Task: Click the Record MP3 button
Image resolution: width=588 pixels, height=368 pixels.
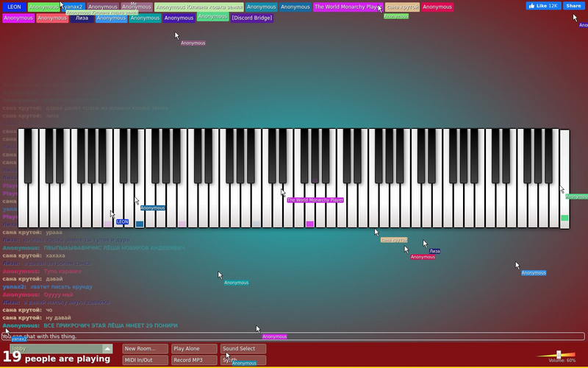Action: pyautogui.click(x=194, y=360)
